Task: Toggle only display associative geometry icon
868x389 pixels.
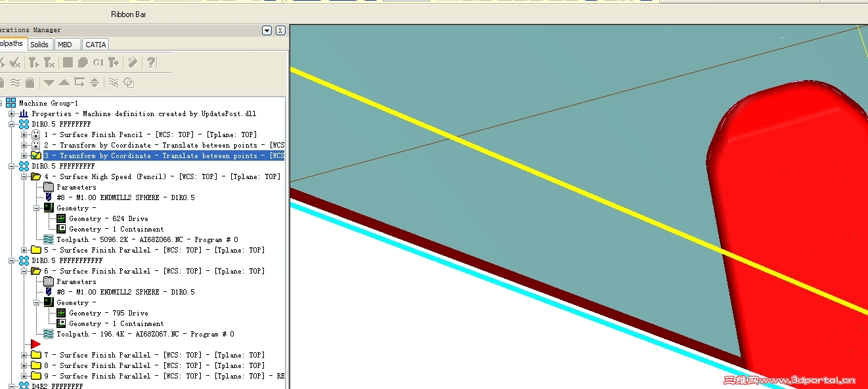Action: [129, 83]
